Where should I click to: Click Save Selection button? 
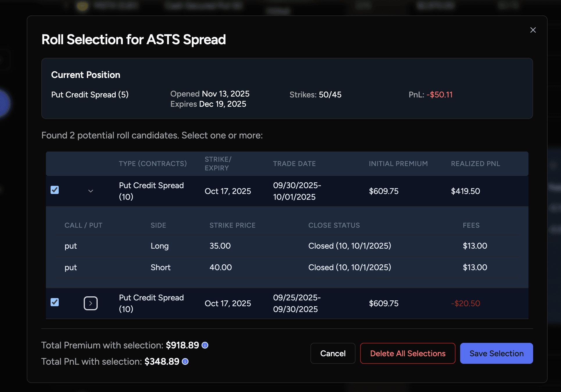[496, 353]
